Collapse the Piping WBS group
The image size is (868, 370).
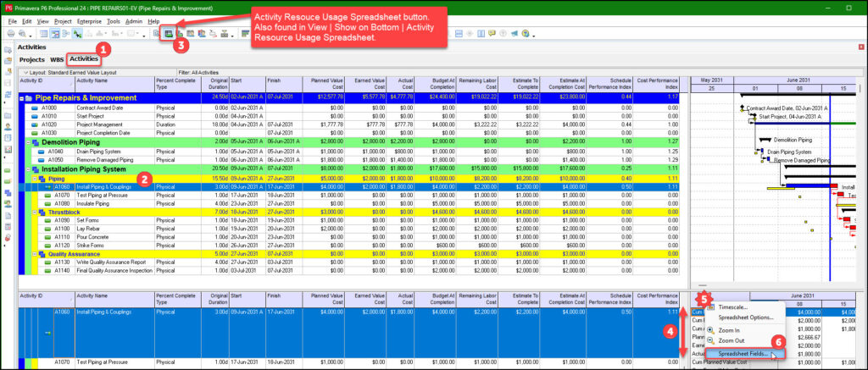pyautogui.click(x=35, y=179)
